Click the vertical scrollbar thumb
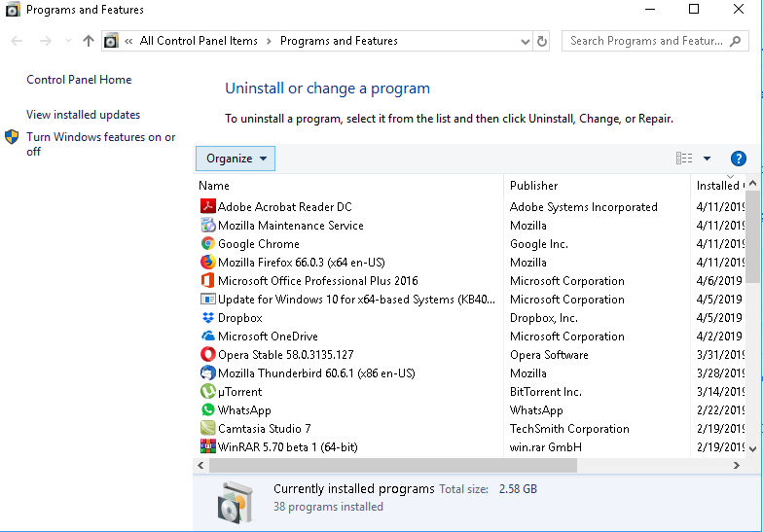The image size is (763, 532). (x=753, y=236)
